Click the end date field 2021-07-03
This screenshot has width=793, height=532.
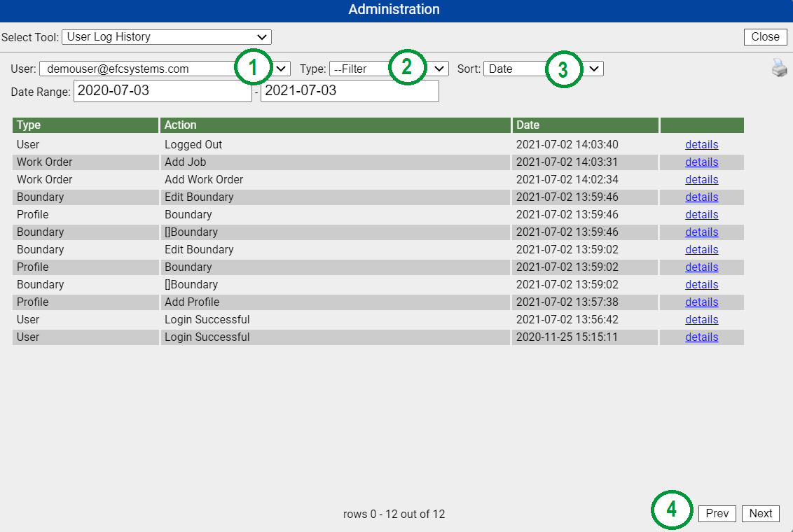tap(350, 91)
